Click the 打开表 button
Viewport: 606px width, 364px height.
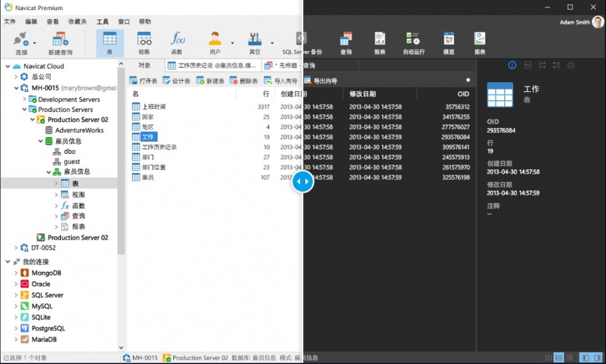pos(143,80)
